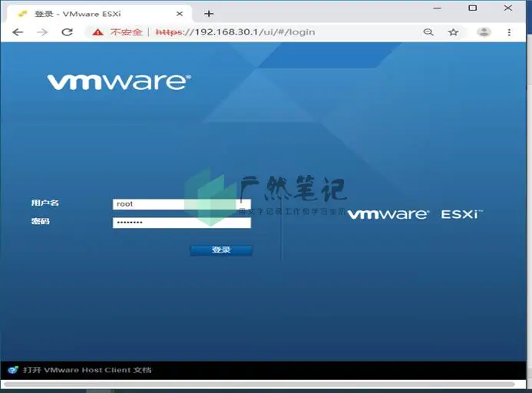Click the browser forward arrow
This screenshot has width=532, height=393.
tap(42, 32)
